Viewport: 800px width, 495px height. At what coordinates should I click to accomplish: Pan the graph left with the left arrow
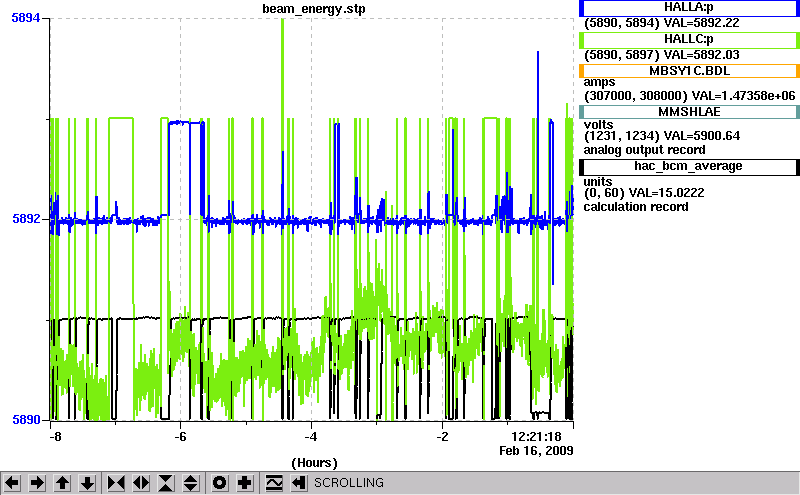point(12,483)
